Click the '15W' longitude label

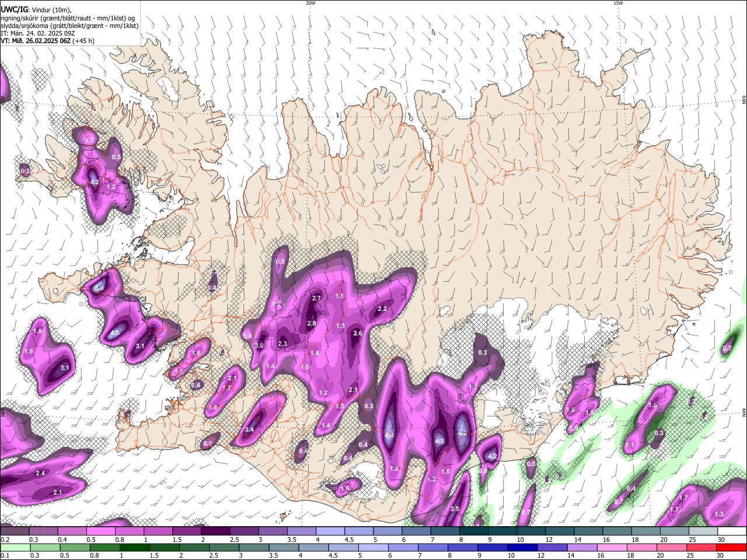(617, 3)
